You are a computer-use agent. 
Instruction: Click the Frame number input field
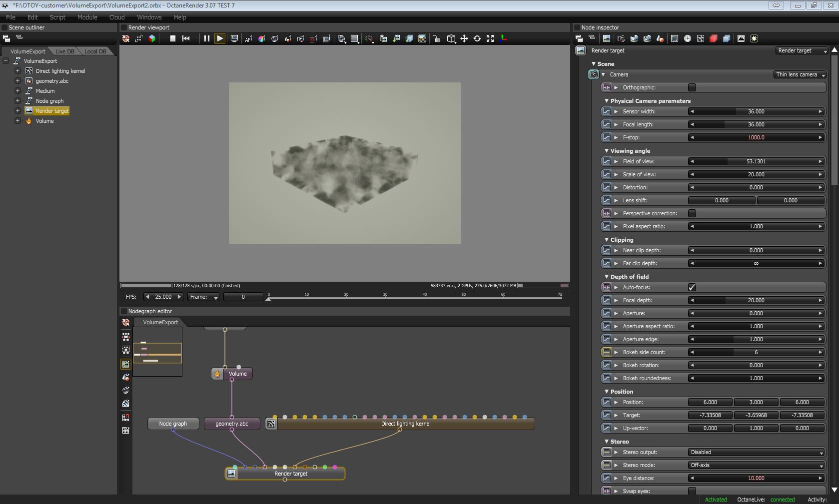(x=243, y=297)
